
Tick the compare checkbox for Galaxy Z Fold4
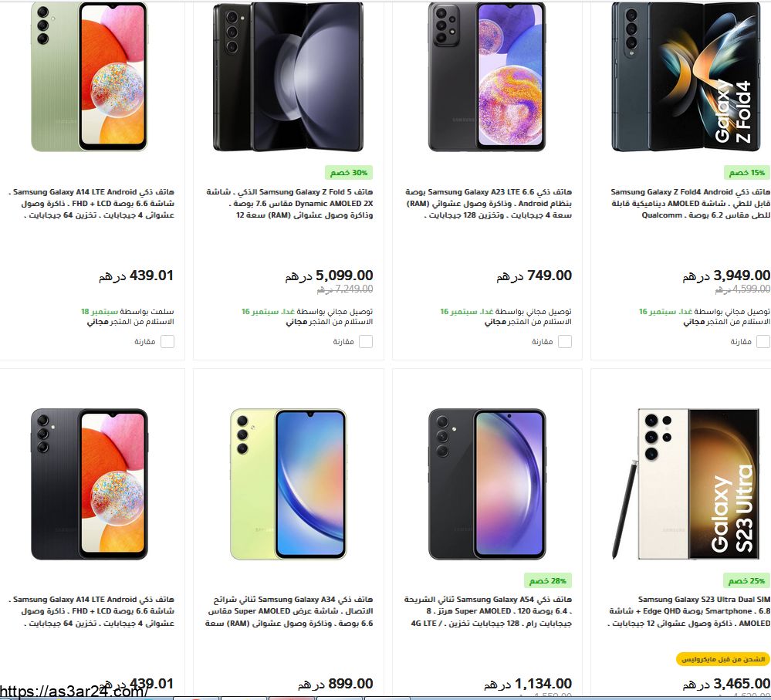(763, 341)
